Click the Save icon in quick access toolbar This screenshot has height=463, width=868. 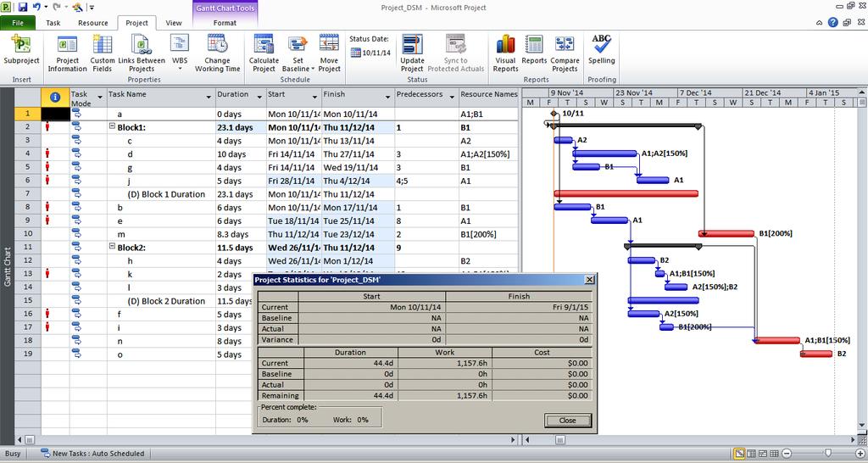pos(23,7)
